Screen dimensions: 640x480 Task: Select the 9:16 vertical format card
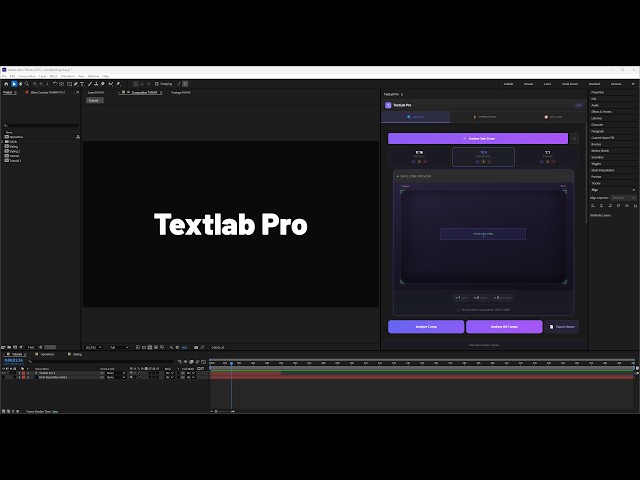point(419,157)
